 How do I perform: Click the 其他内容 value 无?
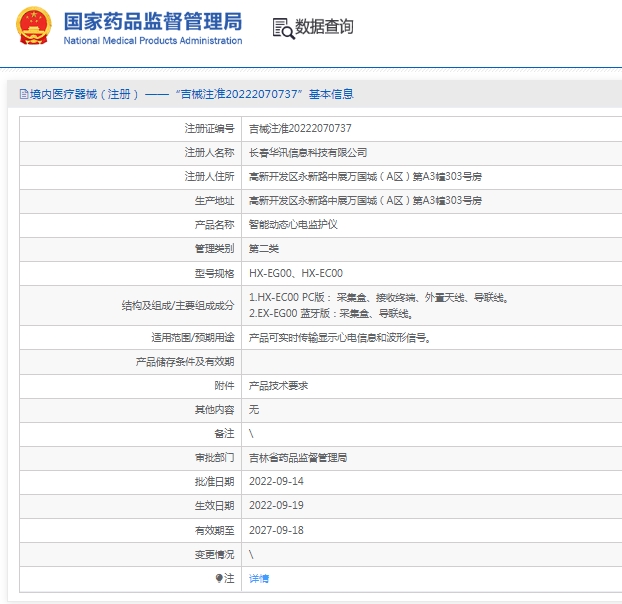pos(254,410)
